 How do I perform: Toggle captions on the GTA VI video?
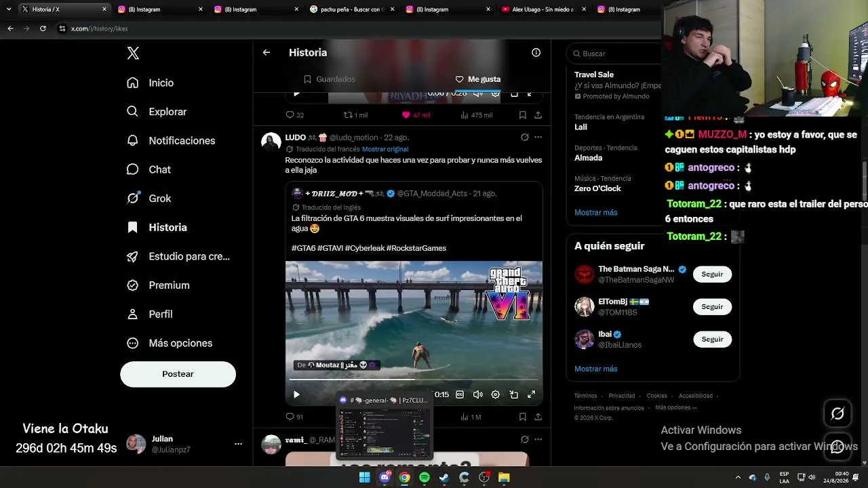click(460, 394)
